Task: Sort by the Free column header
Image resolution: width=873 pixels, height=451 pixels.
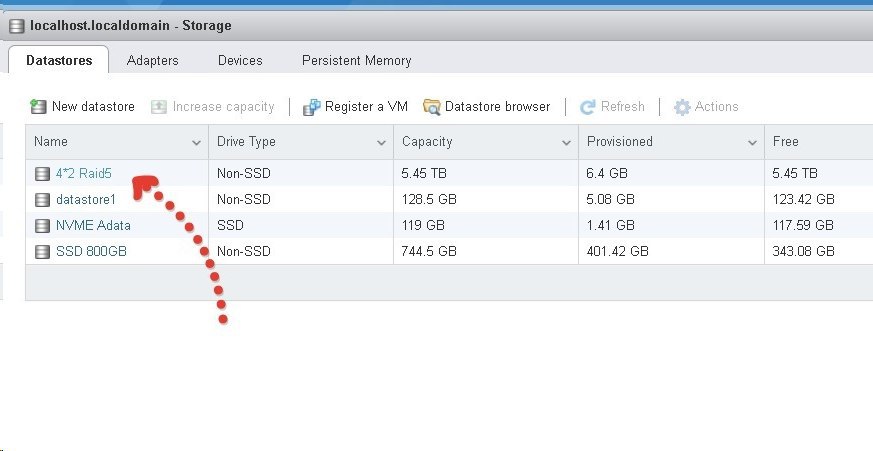Action: (786, 141)
